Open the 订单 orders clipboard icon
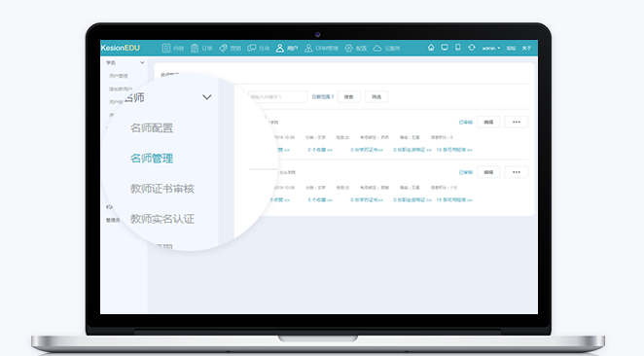 coord(195,48)
